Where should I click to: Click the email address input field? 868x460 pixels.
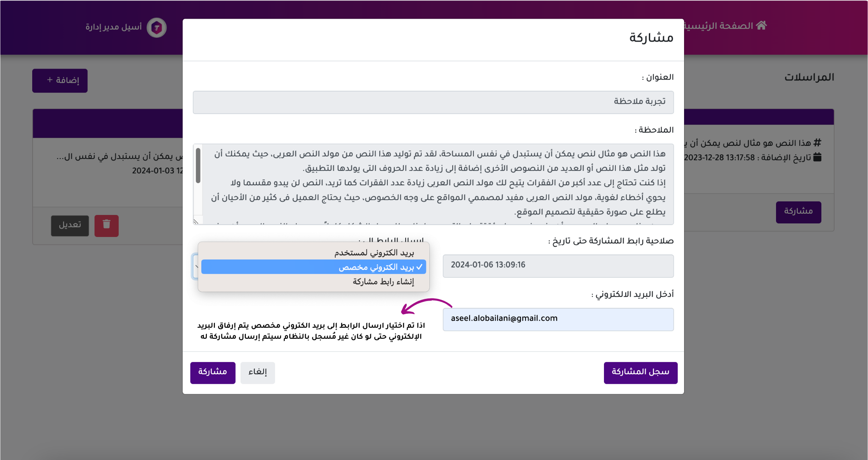tap(558, 319)
